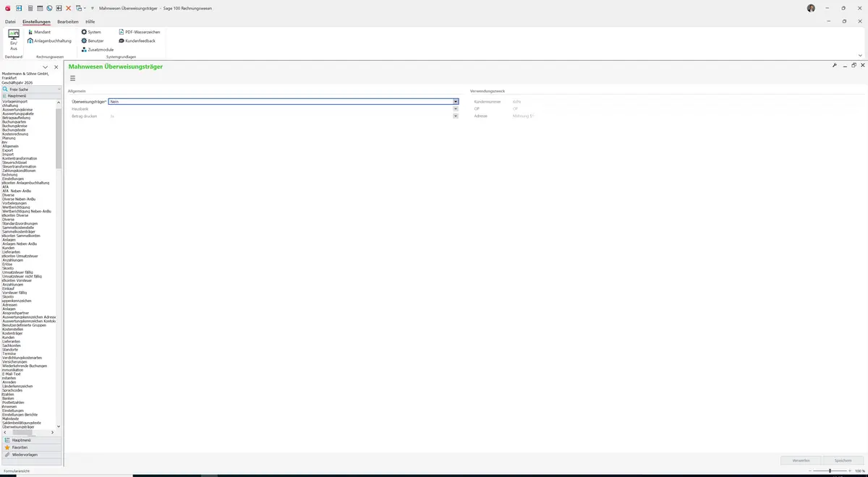This screenshot has width=868, height=477.
Task: Click the calculator icon in quick access toolbar
Action: [x=30, y=8]
